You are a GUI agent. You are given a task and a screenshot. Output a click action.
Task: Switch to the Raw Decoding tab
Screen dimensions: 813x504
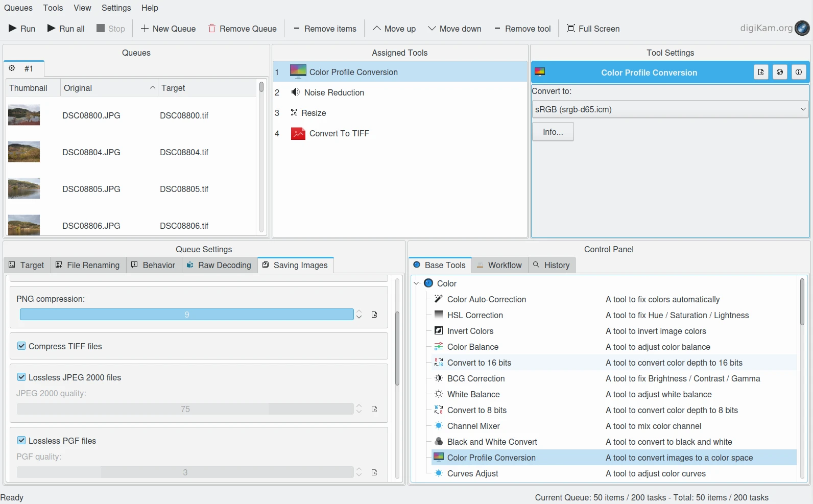(x=219, y=265)
